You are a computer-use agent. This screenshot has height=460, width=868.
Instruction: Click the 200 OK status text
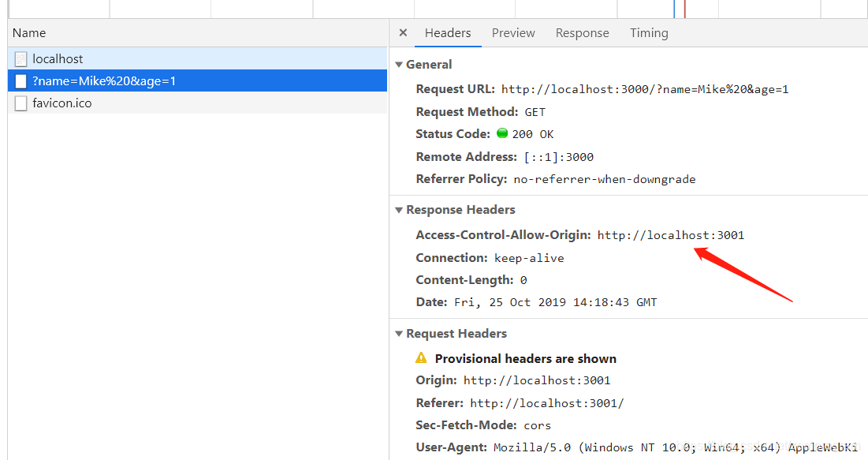coord(532,134)
